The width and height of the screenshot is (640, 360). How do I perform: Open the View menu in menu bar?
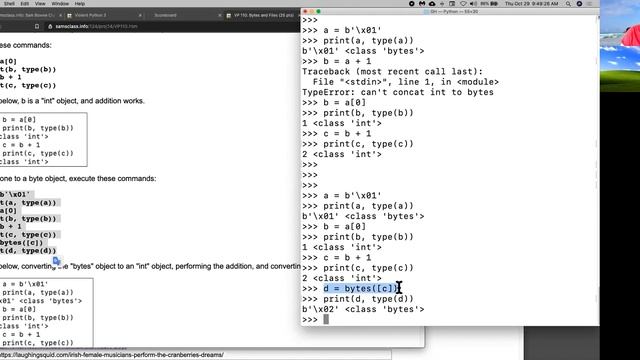coord(40,4)
